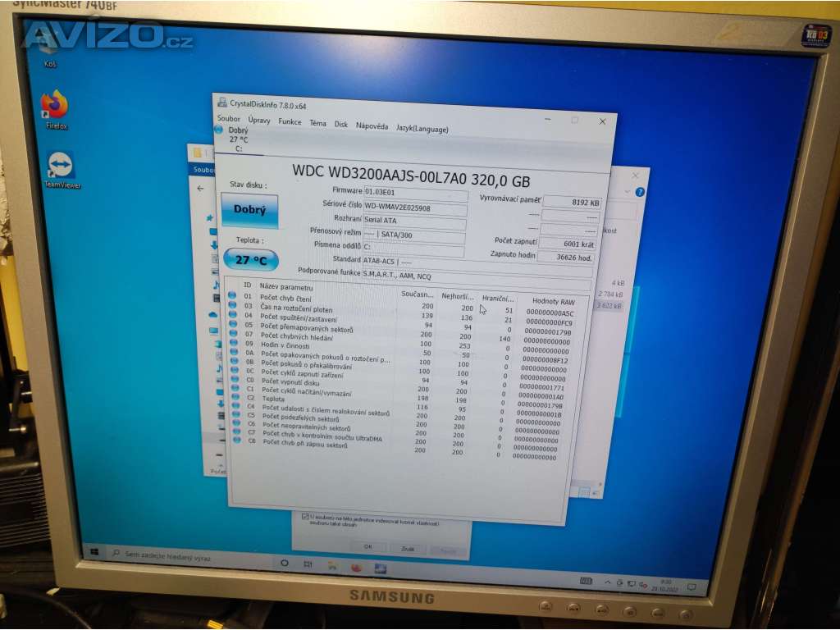Open the Jazyk(Language) menu
The image size is (840, 630).
click(x=422, y=129)
